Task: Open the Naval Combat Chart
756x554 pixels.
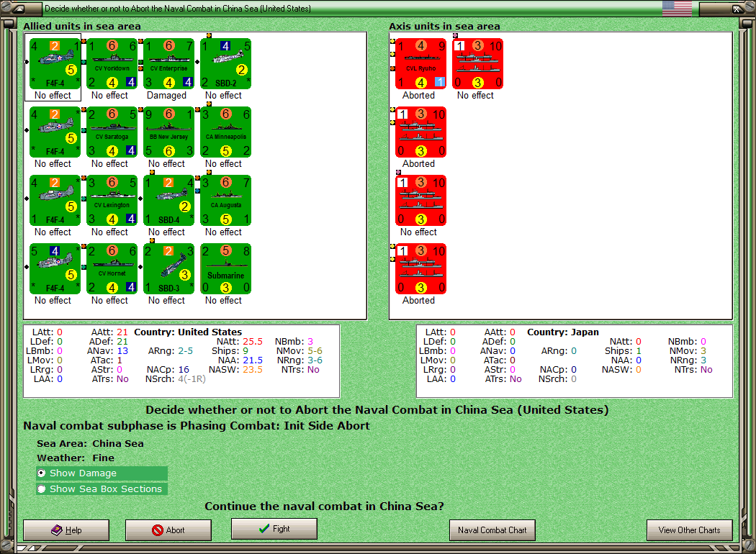Action: pos(492,530)
